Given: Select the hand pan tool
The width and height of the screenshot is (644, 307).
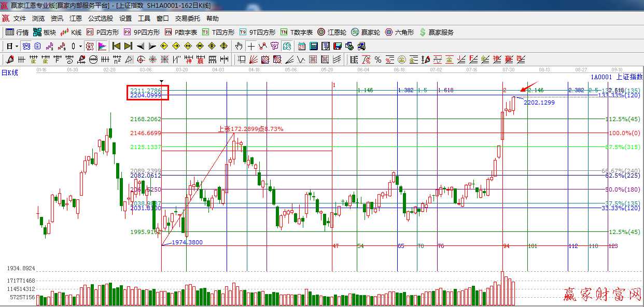Looking at the screenshot, I should pyautogui.click(x=239, y=46).
